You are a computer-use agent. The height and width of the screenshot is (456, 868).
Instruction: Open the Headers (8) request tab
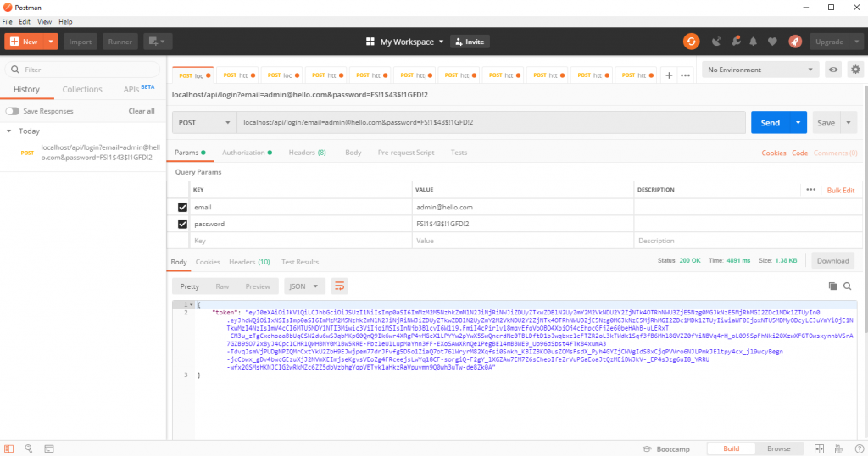coord(307,153)
